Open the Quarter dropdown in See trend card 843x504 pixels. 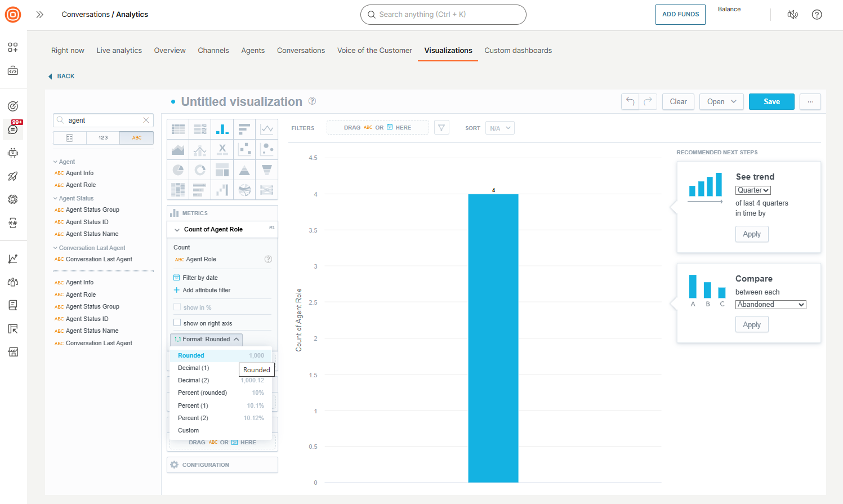753,190
